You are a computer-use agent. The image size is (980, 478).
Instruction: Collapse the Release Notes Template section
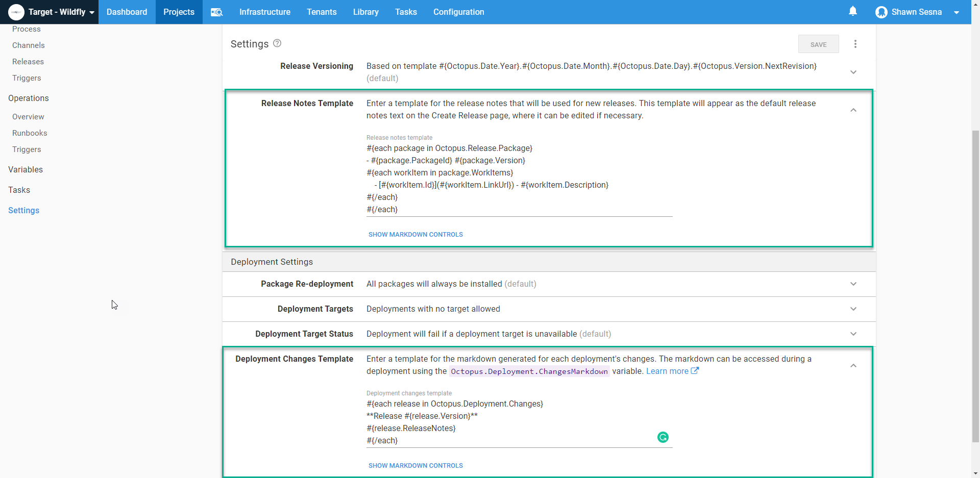853,110
